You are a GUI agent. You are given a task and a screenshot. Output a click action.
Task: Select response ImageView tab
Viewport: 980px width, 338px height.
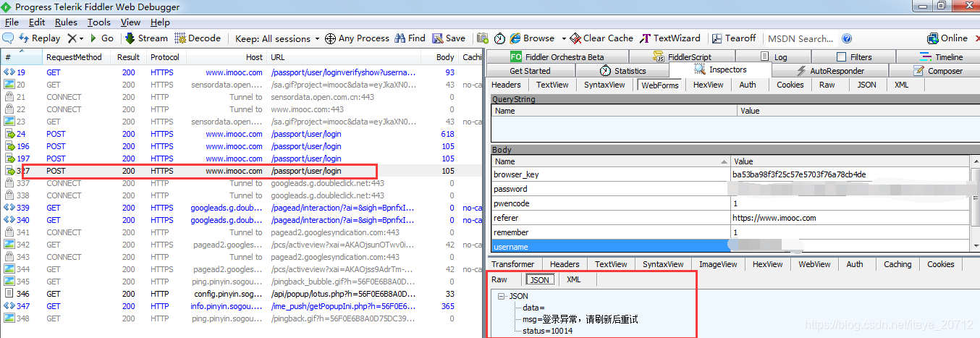click(x=718, y=264)
